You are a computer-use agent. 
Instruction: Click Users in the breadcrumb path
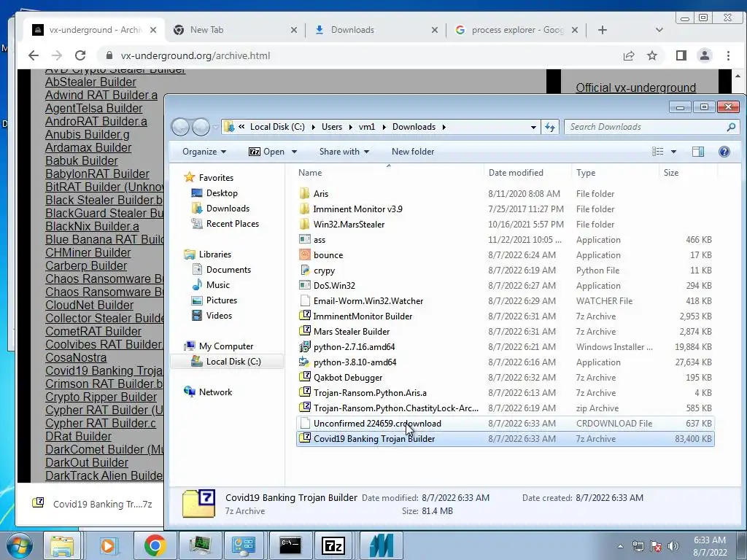pyautogui.click(x=332, y=127)
